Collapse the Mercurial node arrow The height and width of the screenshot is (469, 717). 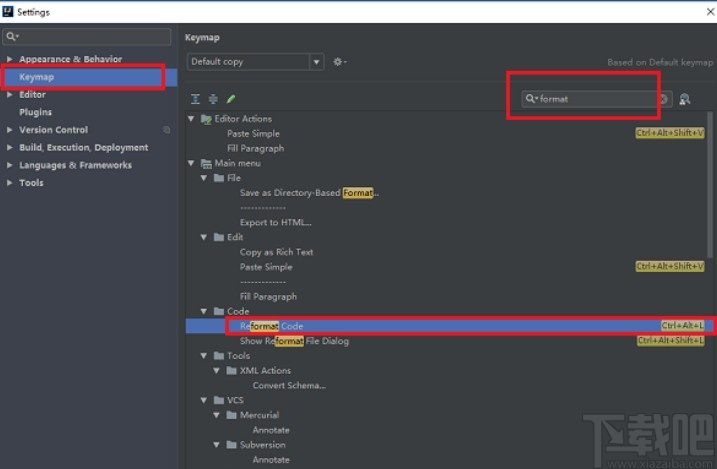tap(217, 415)
